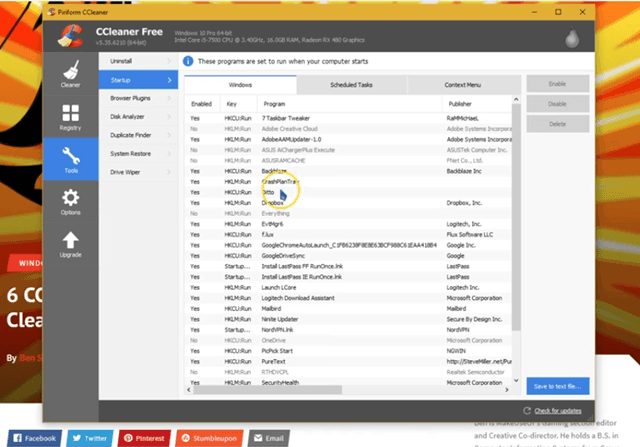Select the Ninite Updater row
Image resolution: width=640 pixels, height=447 pixels.
tap(349, 319)
